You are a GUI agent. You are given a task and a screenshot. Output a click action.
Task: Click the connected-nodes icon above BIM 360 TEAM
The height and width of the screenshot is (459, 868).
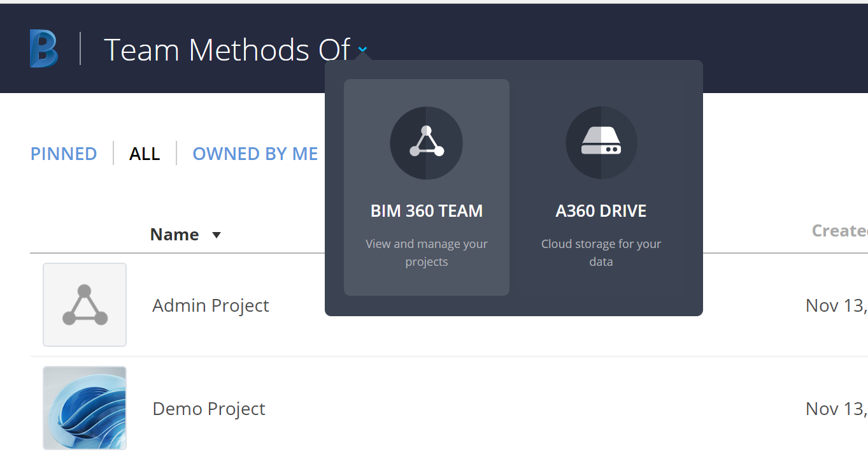click(x=426, y=143)
